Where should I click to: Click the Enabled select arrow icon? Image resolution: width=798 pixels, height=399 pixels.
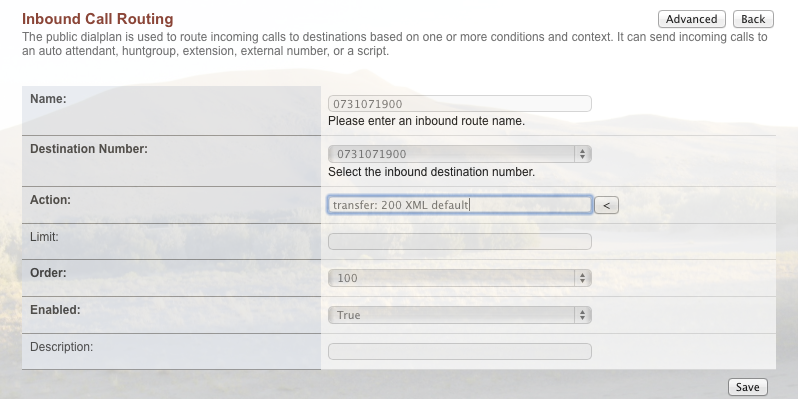coord(582,315)
